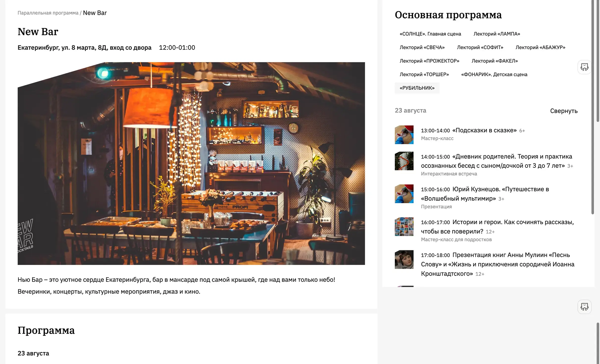
Task: Open the «Подсказки в сказке» master-class event
Action: tap(484, 130)
